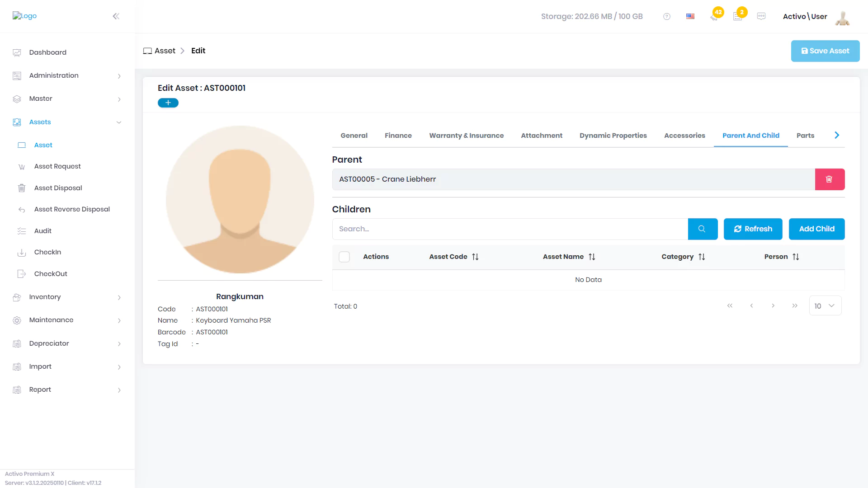Expand the Administration menu chevron
This screenshot has width=868, height=488.
[119, 76]
